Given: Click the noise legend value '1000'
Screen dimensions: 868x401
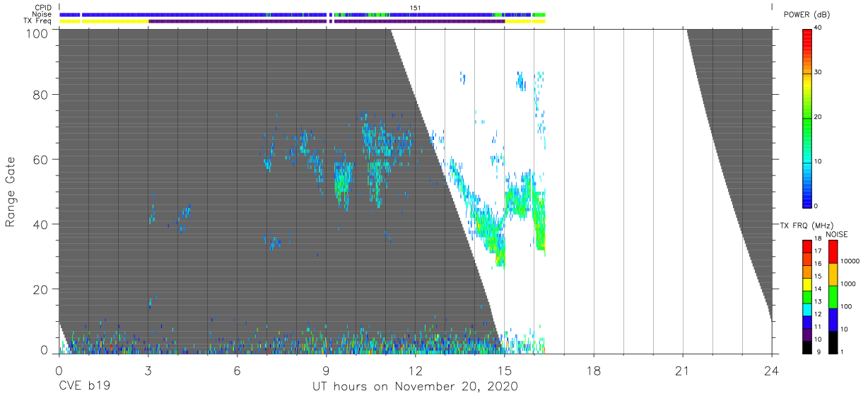Looking at the screenshot, I should [849, 284].
